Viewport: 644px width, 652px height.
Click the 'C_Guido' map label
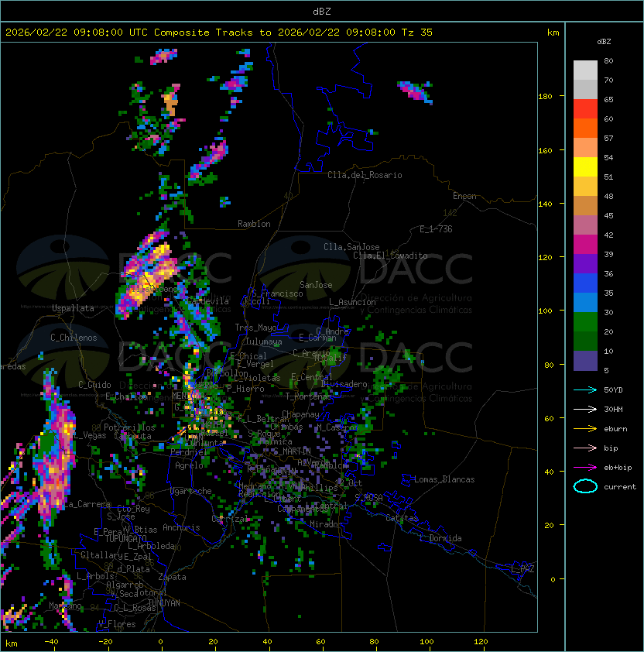(94, 385)
